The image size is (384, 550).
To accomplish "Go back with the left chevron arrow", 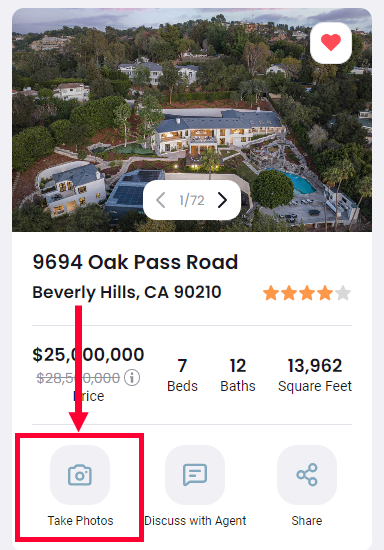I will point(161,200).
